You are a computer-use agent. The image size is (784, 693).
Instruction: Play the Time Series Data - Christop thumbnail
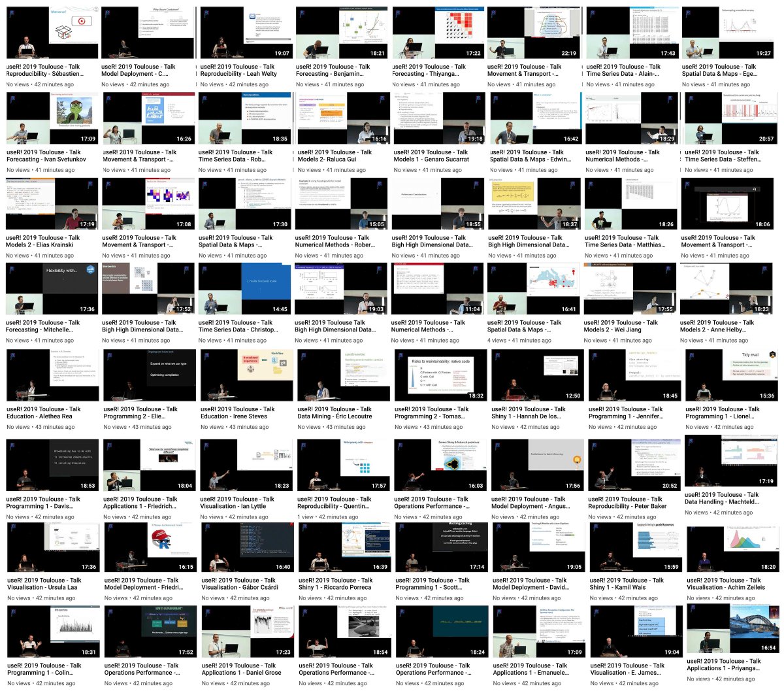coord(244,289)
